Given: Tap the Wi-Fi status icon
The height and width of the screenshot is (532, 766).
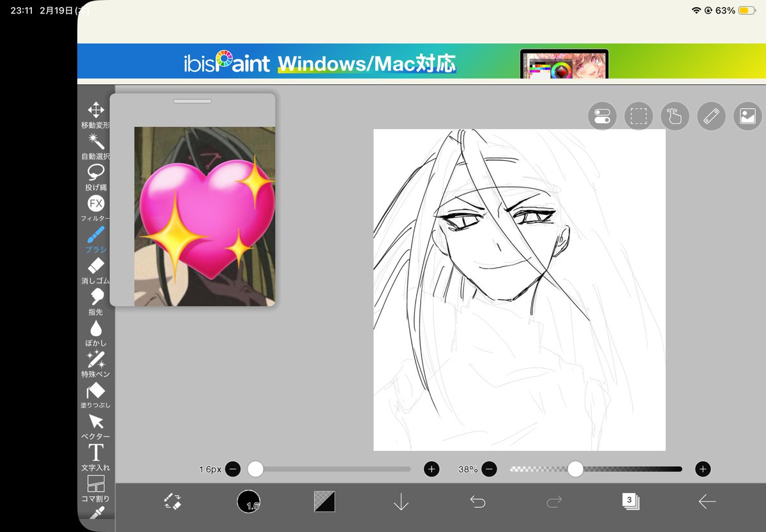Looking at the screenshot, I should click(696, 10).
